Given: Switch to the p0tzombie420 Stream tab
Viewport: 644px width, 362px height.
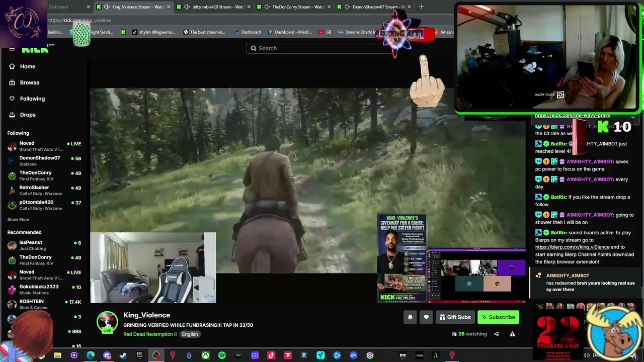Looking at the screenshot, I should [x=214, y=7].
